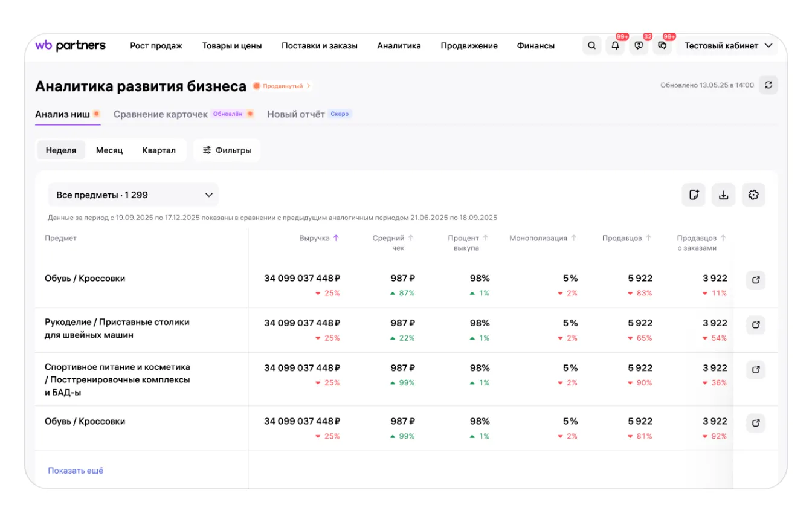Sort by Монополизация column header

543,238
